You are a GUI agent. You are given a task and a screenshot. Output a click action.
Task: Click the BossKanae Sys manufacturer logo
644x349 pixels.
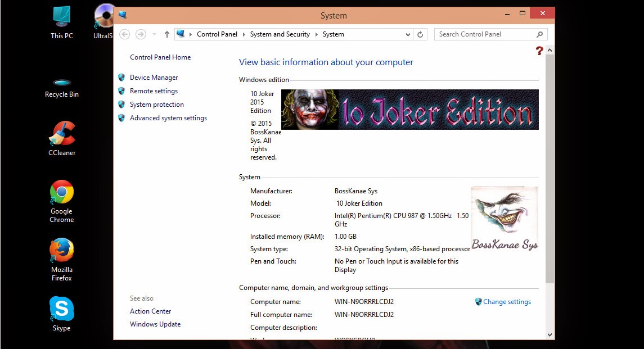(505, 219)
